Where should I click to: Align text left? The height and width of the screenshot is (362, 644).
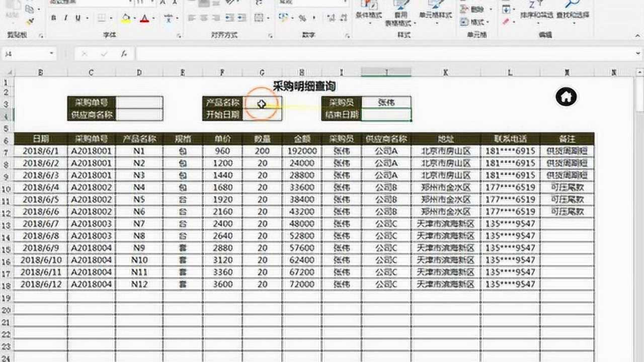tap(192, 18)
